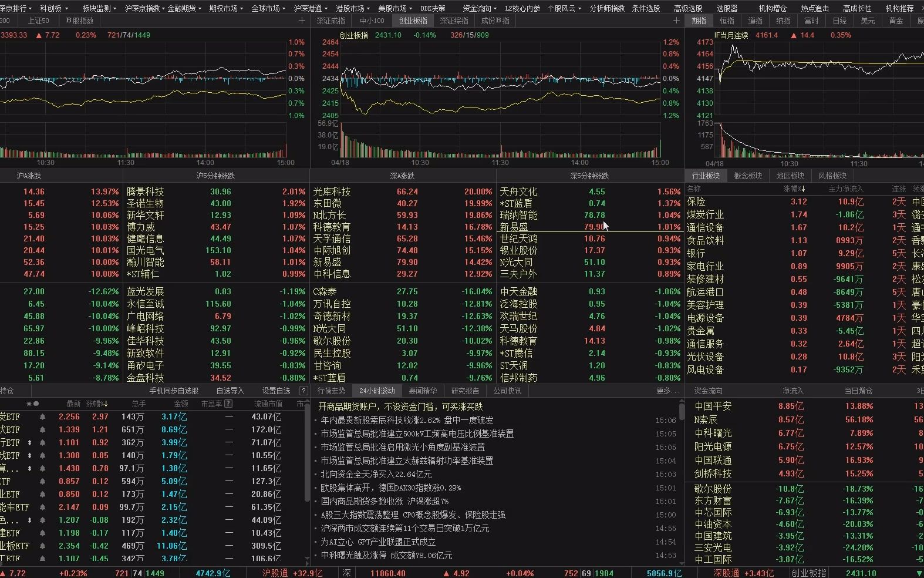The width and height of the screenshot is (924, 578).
Task: Click 深股通 in bottom status bar
Action: click(726, 573)
